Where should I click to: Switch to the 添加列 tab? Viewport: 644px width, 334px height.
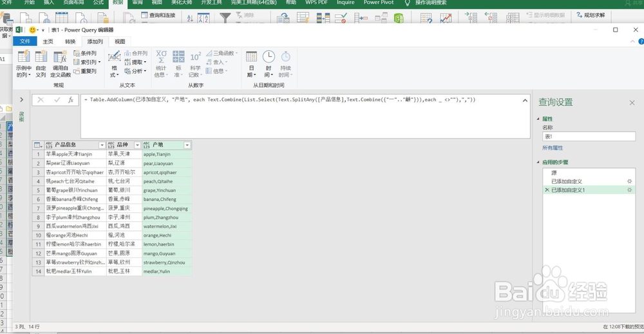[95, 41]
